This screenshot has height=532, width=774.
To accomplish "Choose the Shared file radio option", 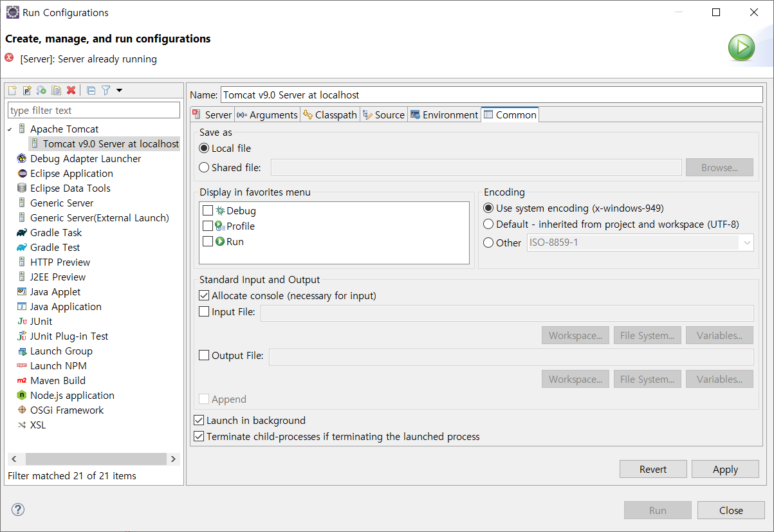I will pyautogui.click(x=204, y=167).
